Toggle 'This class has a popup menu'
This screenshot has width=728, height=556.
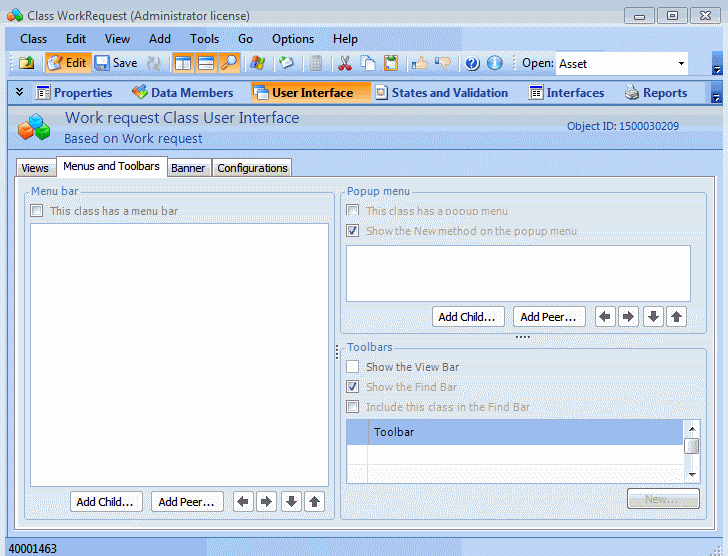[x=352, y=211]
